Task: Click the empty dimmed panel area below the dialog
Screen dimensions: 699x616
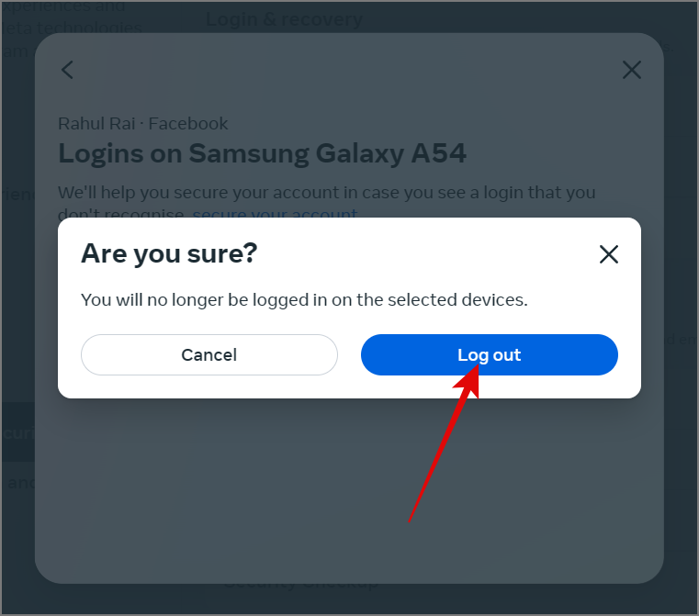Action: tap(349, 490)
